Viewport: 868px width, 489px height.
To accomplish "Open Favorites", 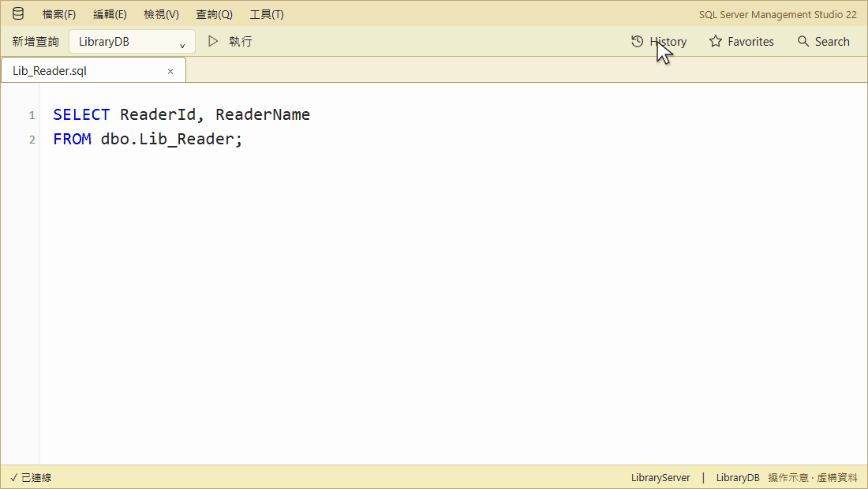I will pos(742,42).
